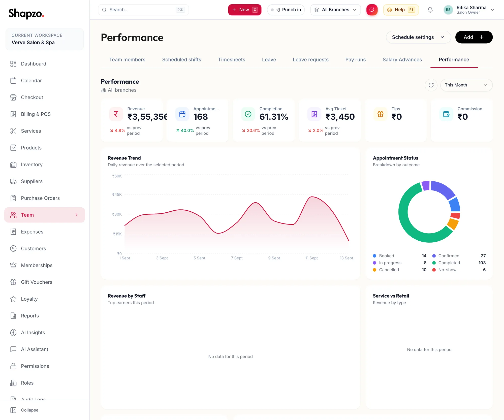Viewport: 504px width, 420px height.
Task: Click the Revenue summary card
Action: 132,120
